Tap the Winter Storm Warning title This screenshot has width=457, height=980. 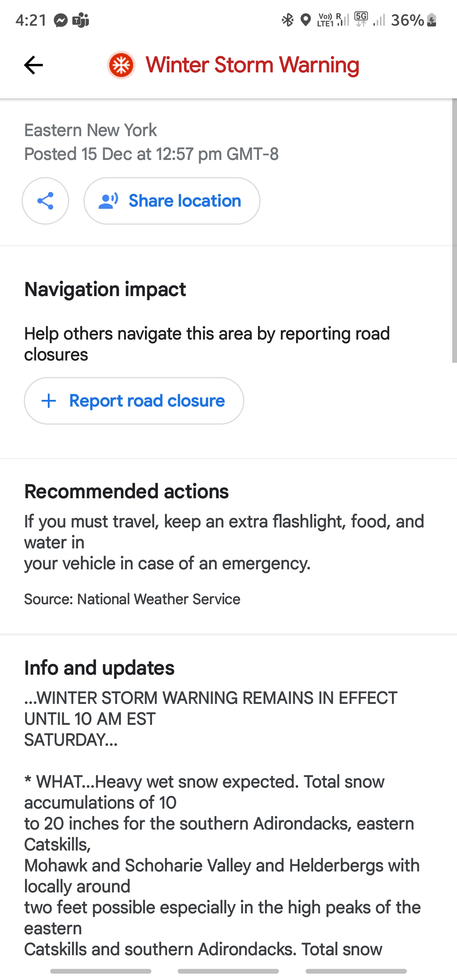click(252, 65)
